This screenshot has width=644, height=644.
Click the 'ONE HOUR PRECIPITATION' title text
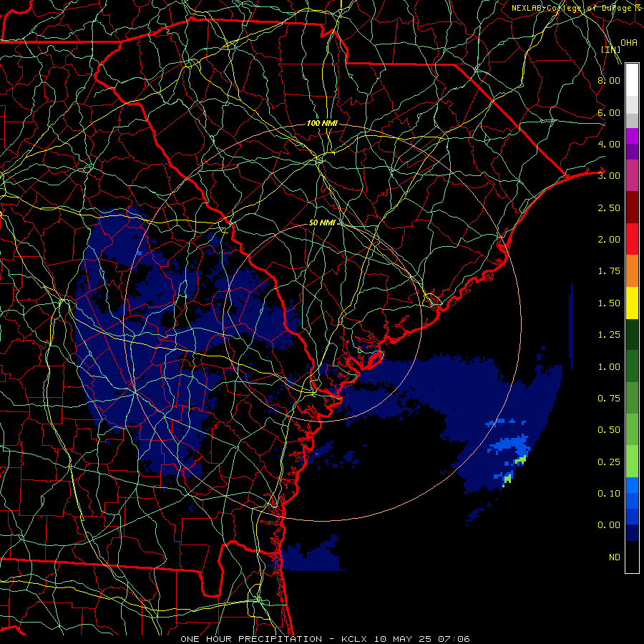tap(251, 639)
